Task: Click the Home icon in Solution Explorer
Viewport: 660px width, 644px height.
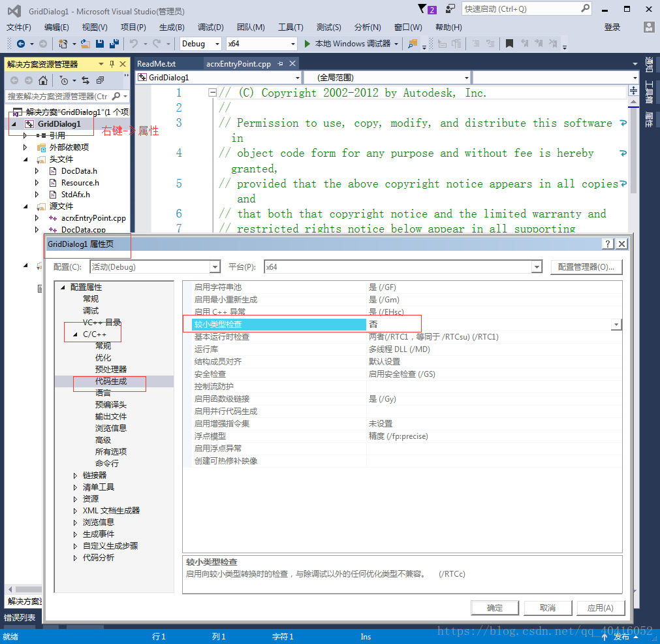Action: [x=43, y=80]
